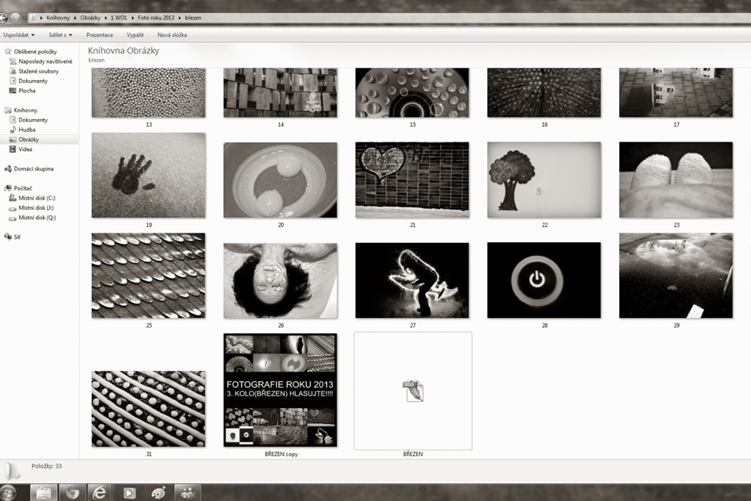Click the Počítač computer icon

point(8,188)
